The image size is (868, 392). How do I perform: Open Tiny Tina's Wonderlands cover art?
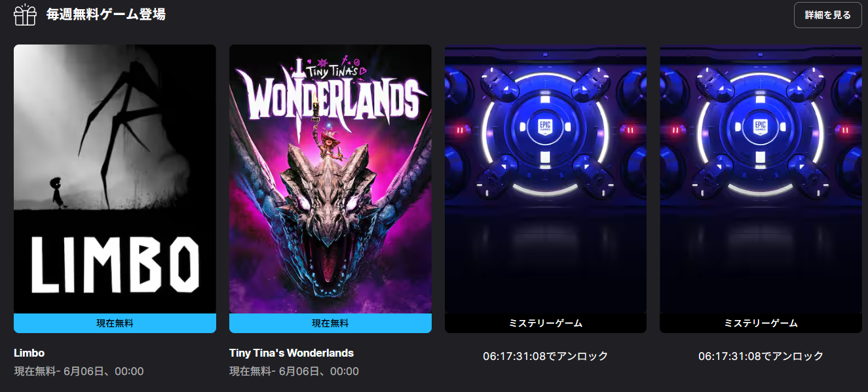330,179
